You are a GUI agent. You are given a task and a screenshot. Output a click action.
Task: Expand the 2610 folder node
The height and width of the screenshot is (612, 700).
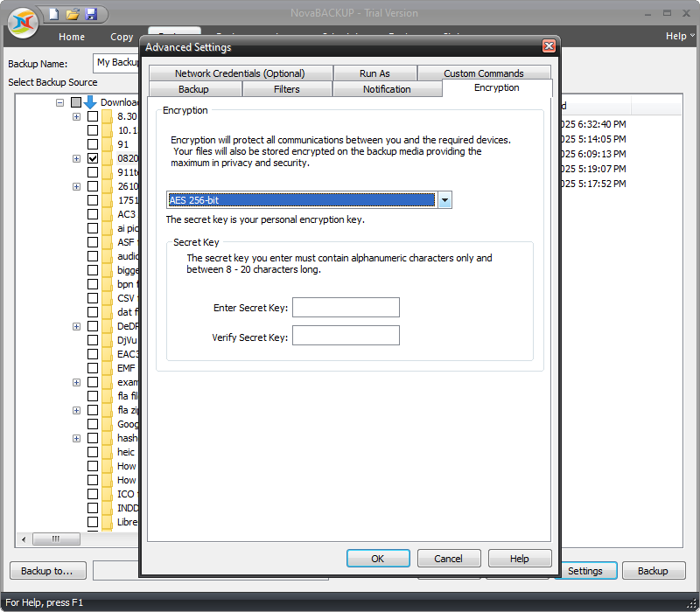(x=76, y=186)
